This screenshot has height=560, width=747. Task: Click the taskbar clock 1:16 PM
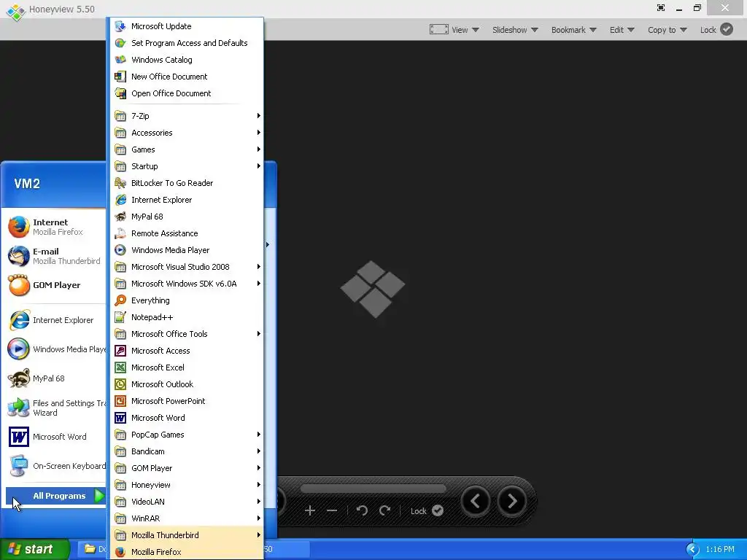pyautogui.click(x=720, y=550)
